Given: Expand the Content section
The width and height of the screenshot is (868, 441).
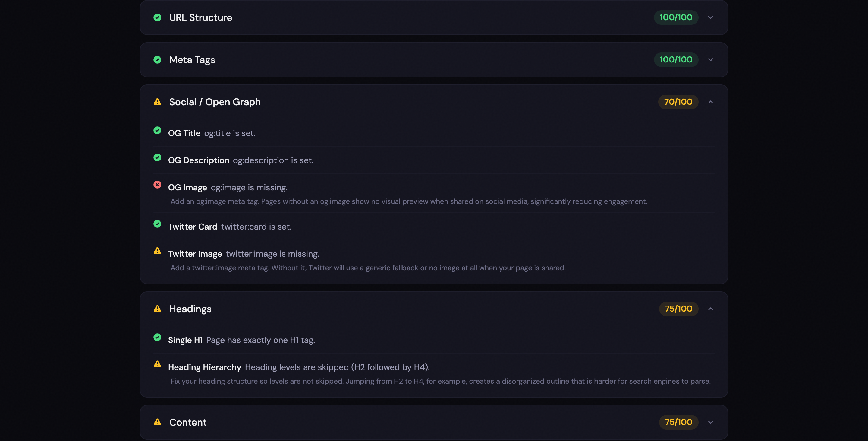Looking at the screenshot, I should click(711, 422).
